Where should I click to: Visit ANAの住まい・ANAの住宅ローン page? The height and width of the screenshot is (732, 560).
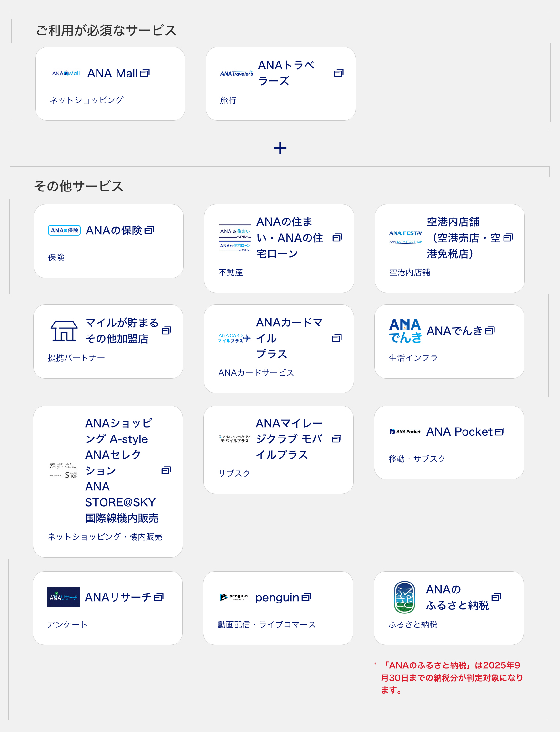click(x=290, y=238)
